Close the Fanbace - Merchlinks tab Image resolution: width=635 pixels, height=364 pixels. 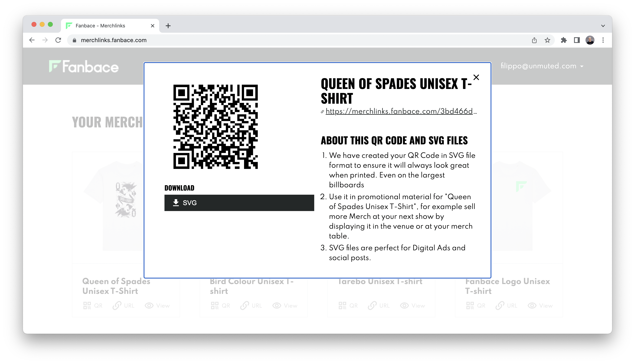153,26
